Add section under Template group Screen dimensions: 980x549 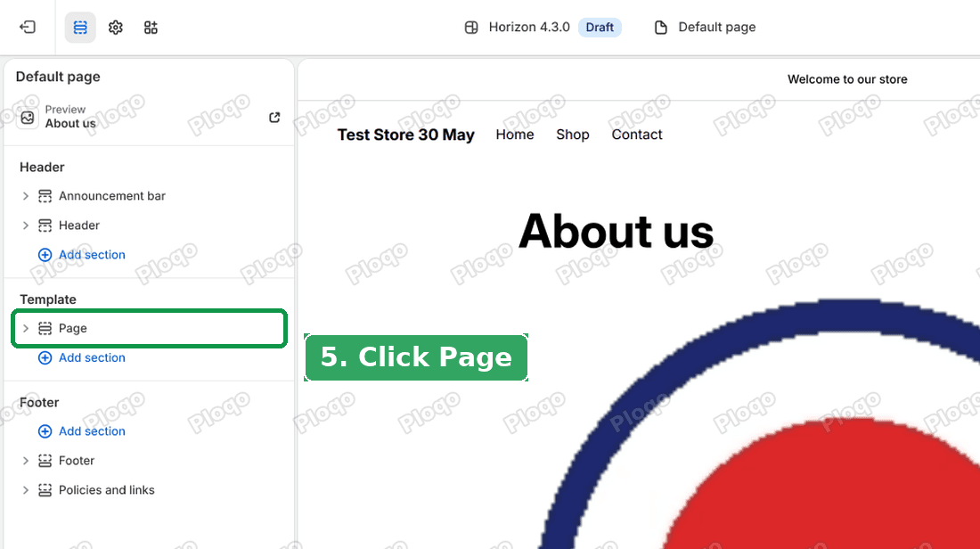click(x=92, y=357)
